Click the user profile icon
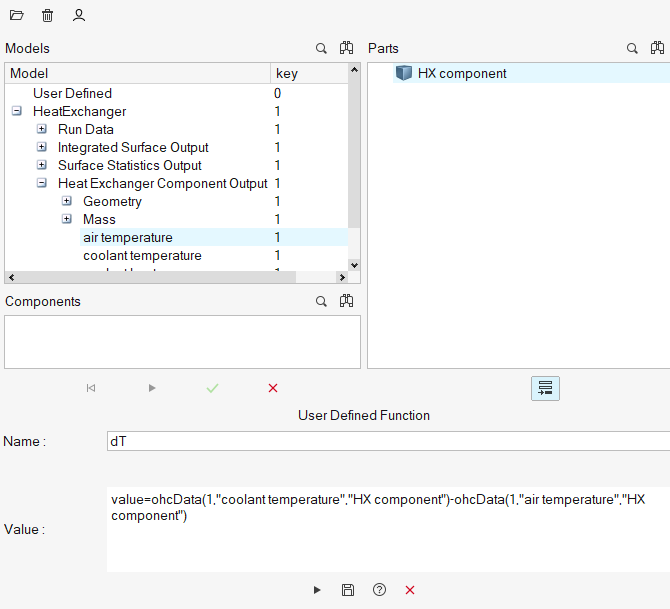The height and width of the screenshot is (609, 670). coord(79,16)
